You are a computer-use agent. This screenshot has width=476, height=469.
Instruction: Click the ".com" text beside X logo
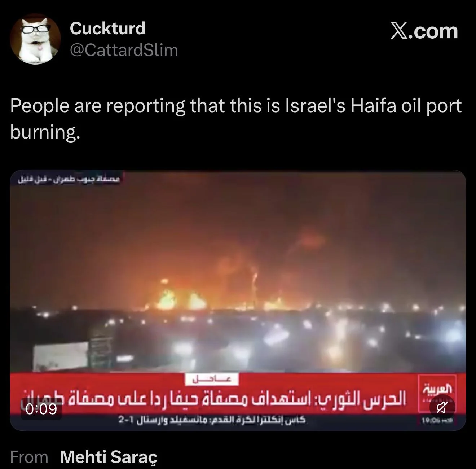[x=435, y=31]
